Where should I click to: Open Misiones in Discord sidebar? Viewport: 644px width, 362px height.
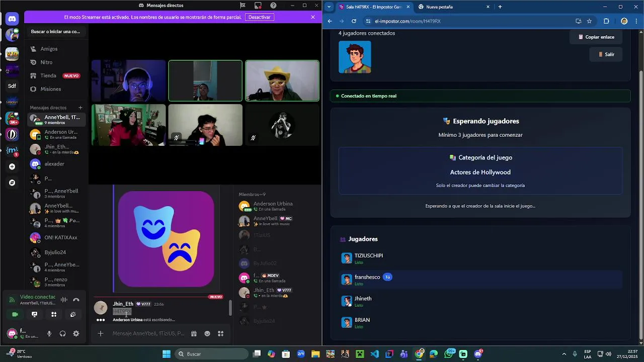pos(56,89)
